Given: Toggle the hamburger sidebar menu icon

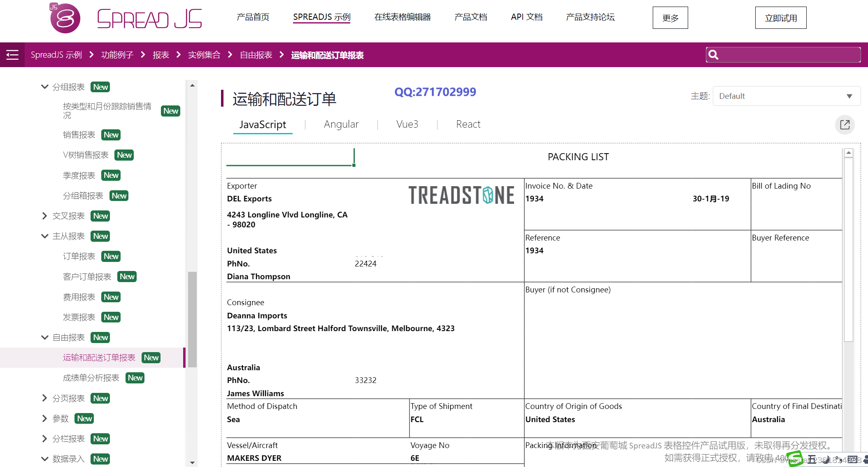Looking at the screenshot, I should coord(12,55).
